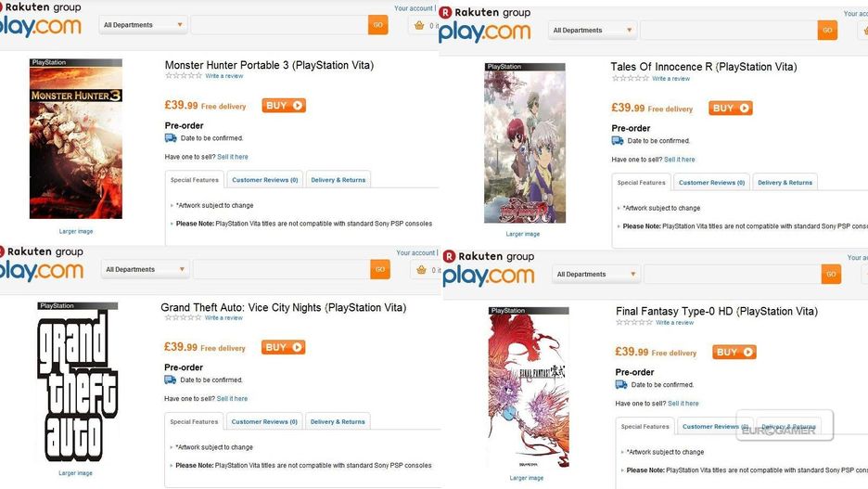868x489 pixels.
Task: Click the star rating under Tales Of Innocence R
Action: click(x=630, y=79)
